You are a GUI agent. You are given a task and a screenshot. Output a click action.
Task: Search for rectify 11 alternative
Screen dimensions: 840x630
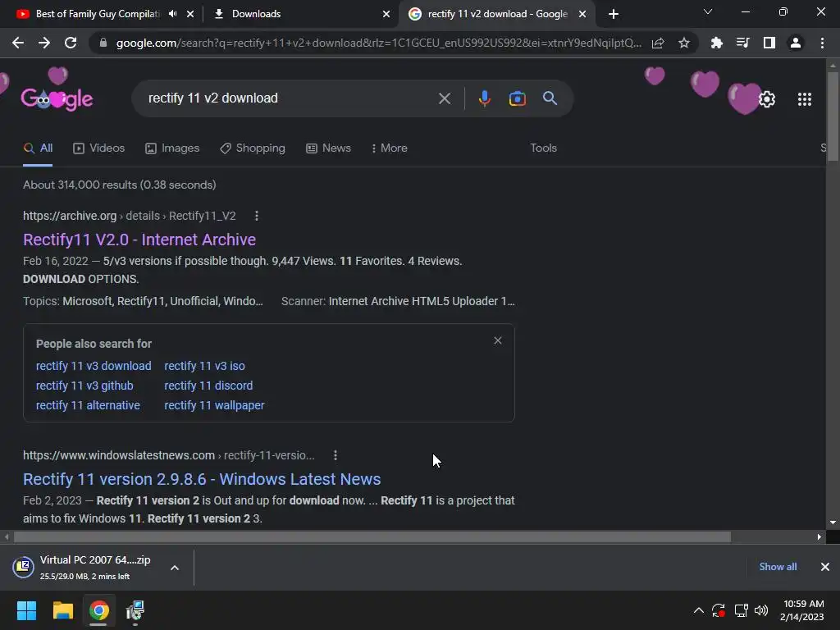point(88,405)
